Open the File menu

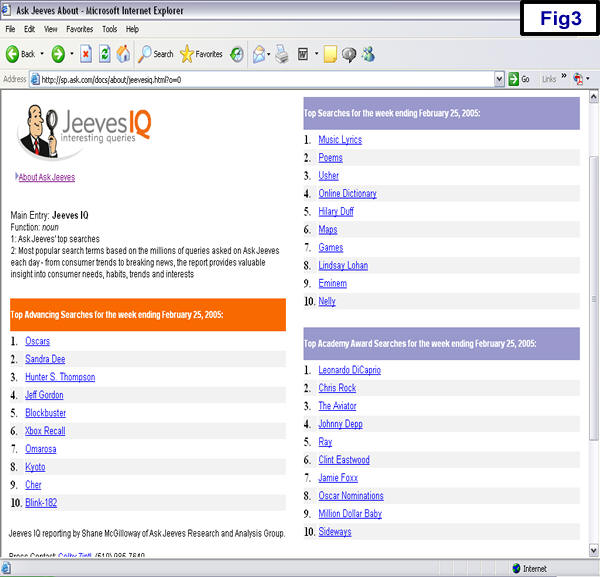click(10, 29)
